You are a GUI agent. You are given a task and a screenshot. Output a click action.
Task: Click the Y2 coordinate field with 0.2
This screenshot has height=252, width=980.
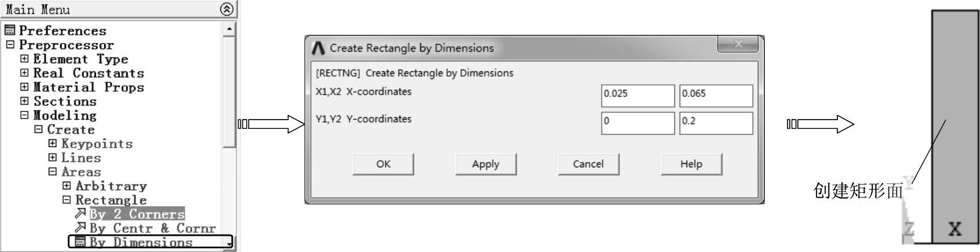click(716, 123)
